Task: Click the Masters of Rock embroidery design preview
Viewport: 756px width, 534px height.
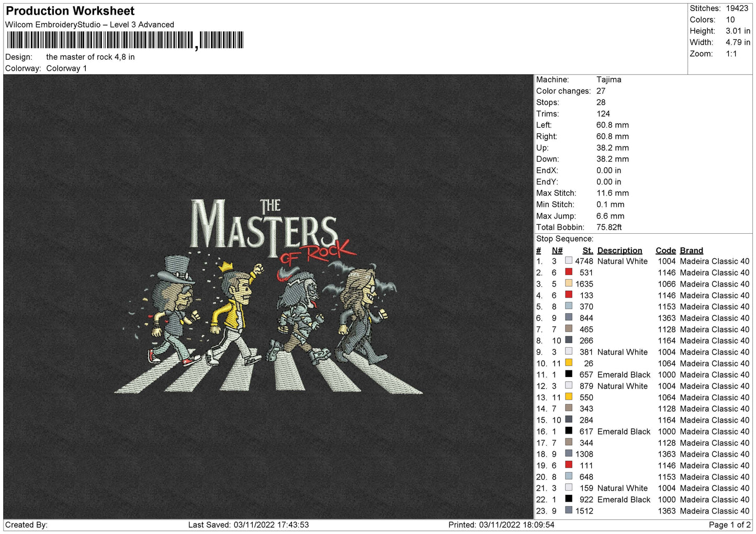Action: pos(268,297)
